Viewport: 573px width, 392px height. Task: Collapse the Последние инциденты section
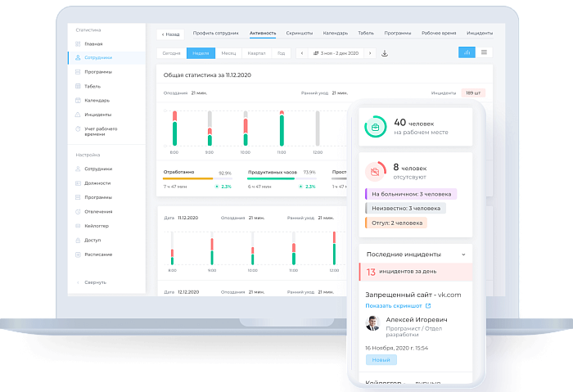(x=462, y=255)
